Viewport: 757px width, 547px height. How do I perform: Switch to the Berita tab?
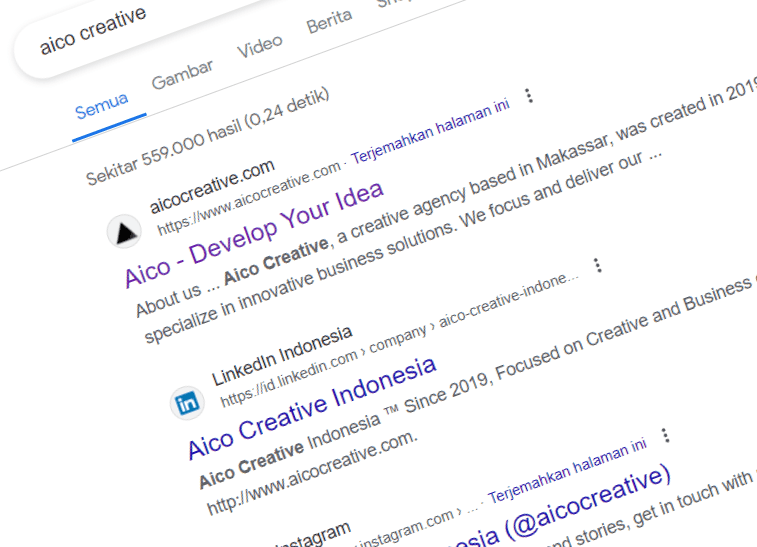(329, 21)
